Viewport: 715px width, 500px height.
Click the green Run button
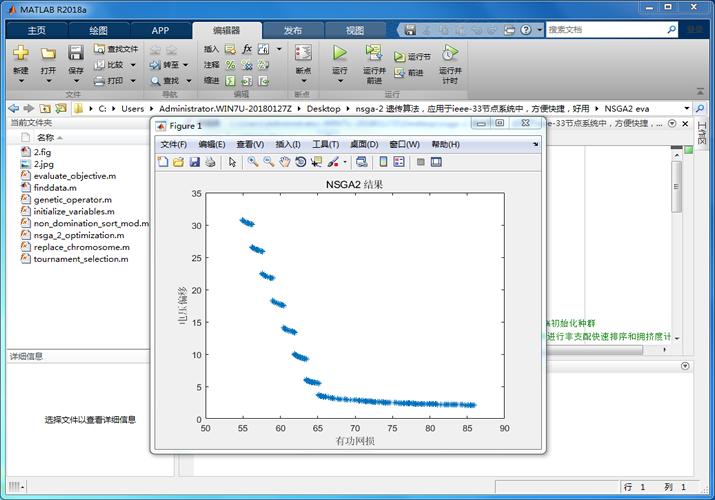(x=340, y=53)
